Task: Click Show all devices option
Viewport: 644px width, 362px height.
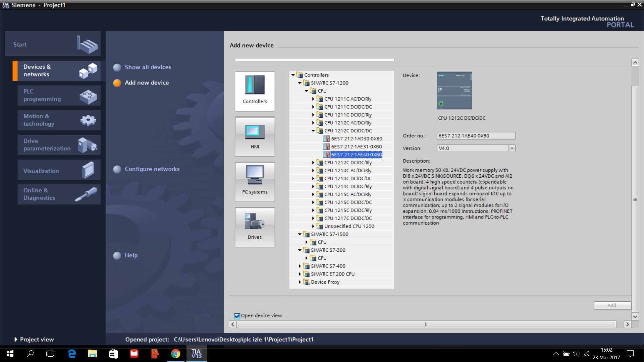Action: point(142,67)
